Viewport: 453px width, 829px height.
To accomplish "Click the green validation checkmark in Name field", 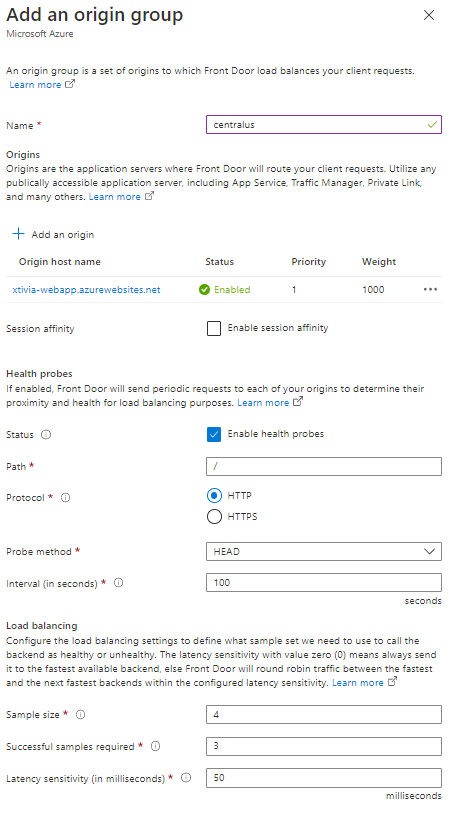I will click(x=432, y=125).
